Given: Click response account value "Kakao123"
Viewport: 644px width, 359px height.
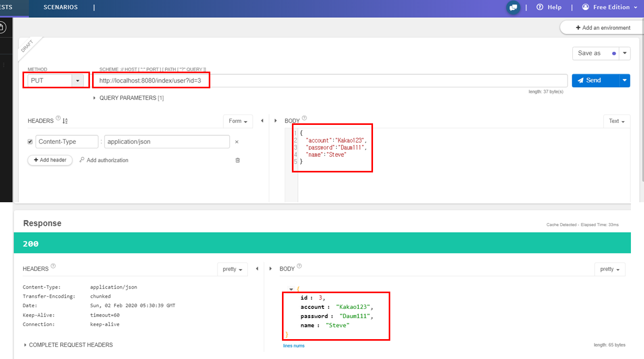Looking at the screenshot, I should (x=354, y=307).
